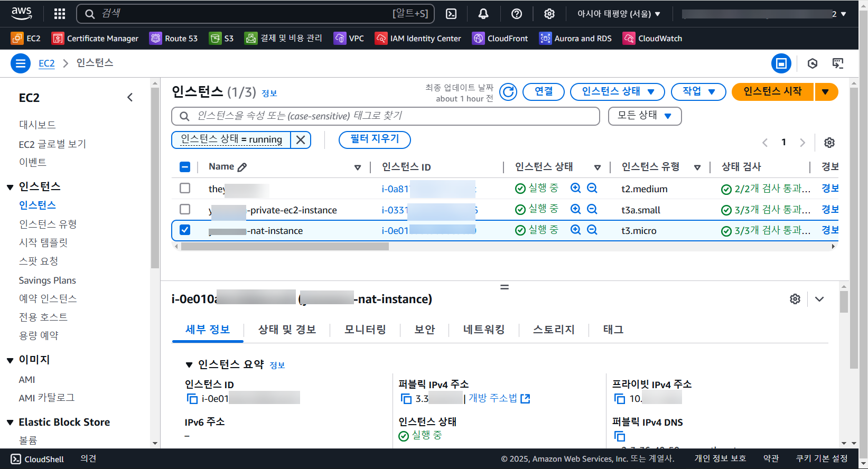Edit the Name column pencil icon
This screenshot has height=469, width=868.
[242, 167]
